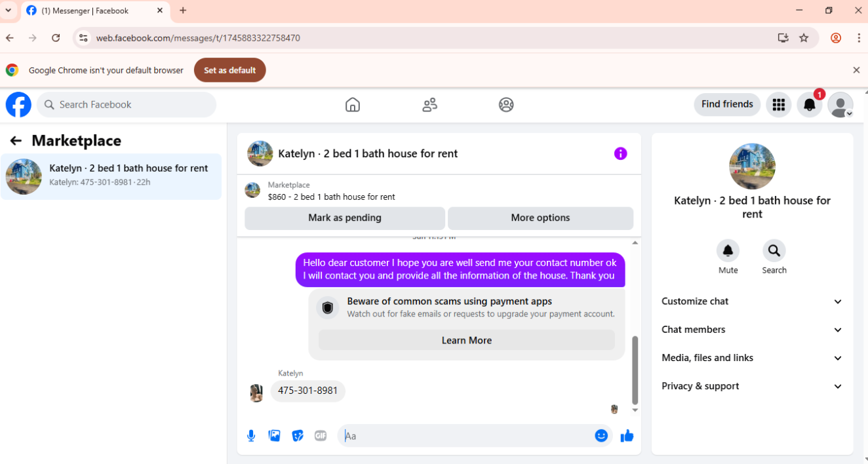Go back in Chrome browser
The height and width of the screenshot is (464, 868).
pos(10,38)
